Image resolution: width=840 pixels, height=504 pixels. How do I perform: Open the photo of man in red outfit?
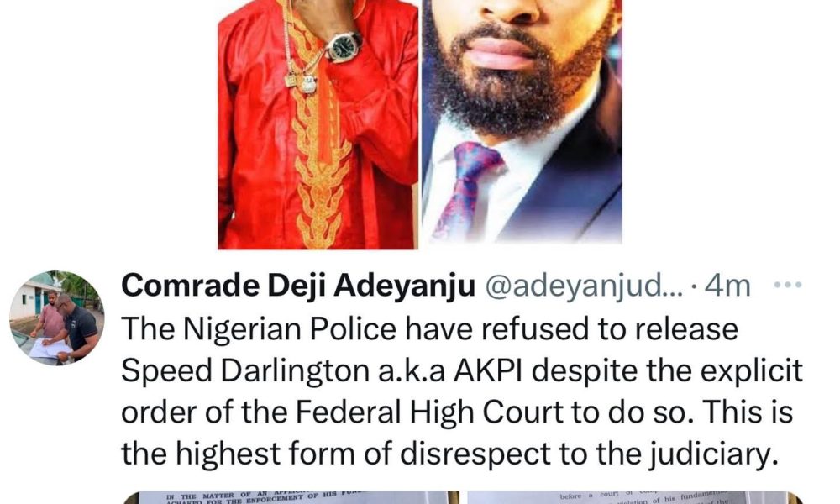point(318,124)
